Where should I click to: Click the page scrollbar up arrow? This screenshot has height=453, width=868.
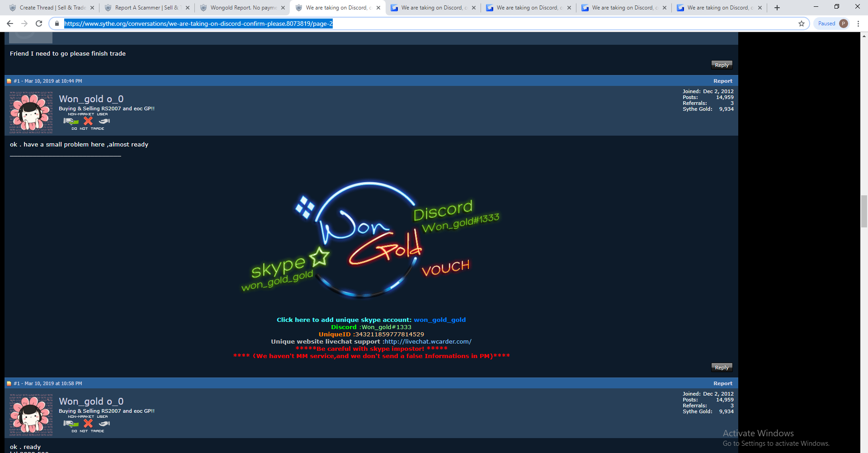(x=864, y=36)
